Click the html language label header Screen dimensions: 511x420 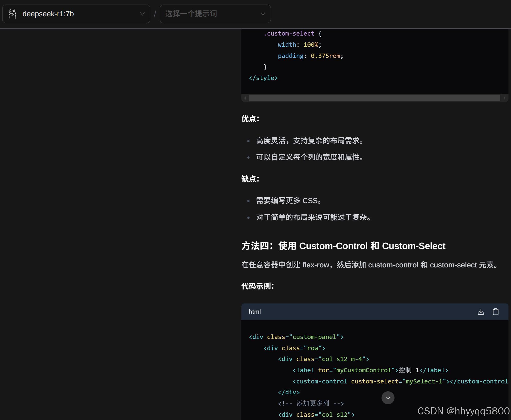click(x=255, y=312)
